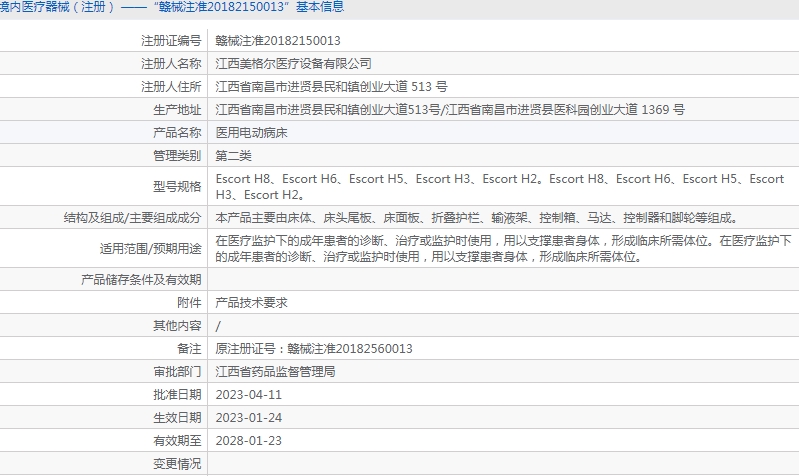Select intended use text starting 在医疗监护下

pyautogui.click(x=503, y=248)
